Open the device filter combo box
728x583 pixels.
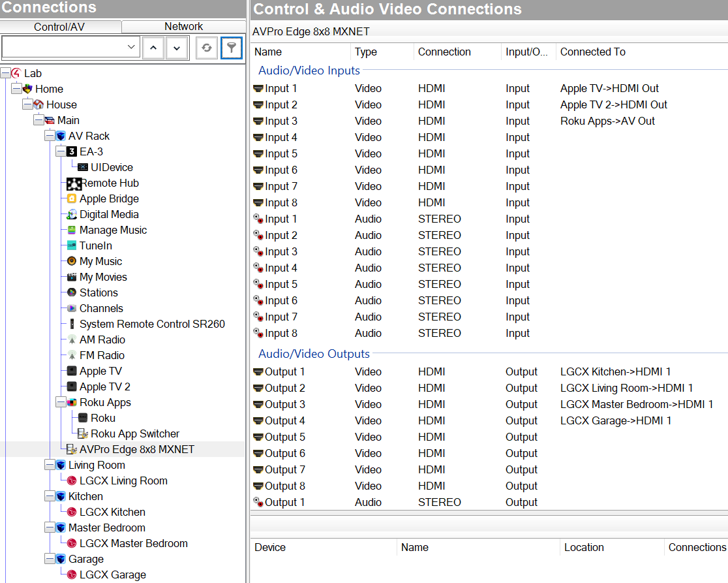click(x=71, y=47)
